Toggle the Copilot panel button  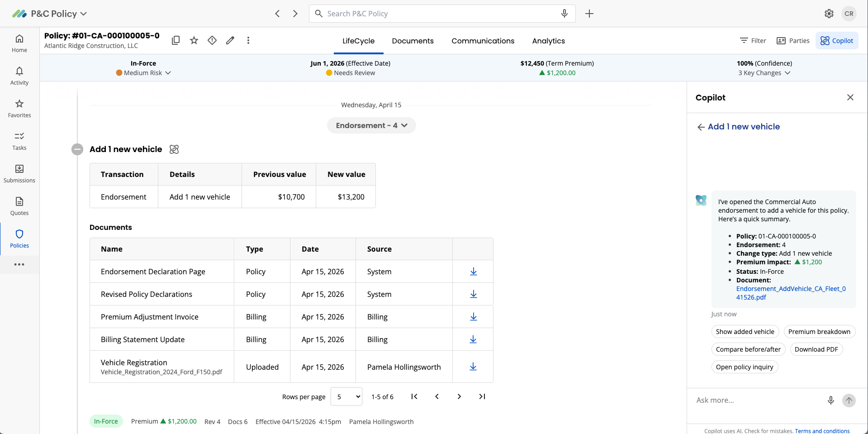pos(837,41)
